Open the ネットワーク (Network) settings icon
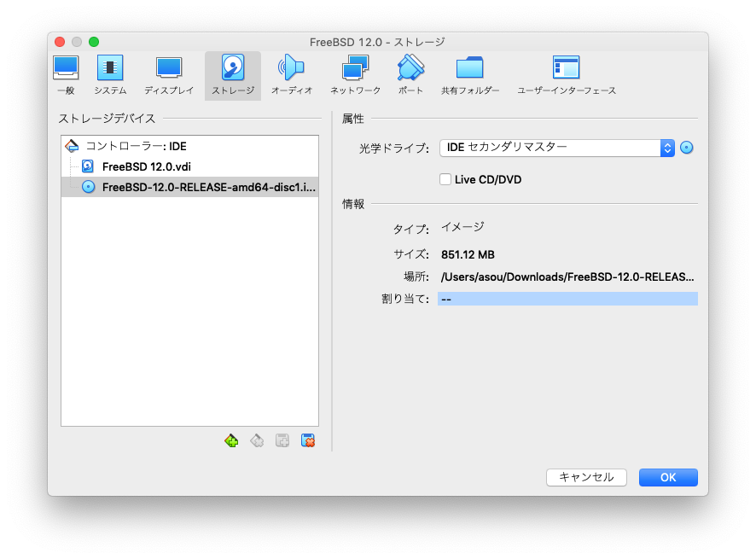Image resolution: width=756 pixels, height=559 pixels. pos(355,74)
